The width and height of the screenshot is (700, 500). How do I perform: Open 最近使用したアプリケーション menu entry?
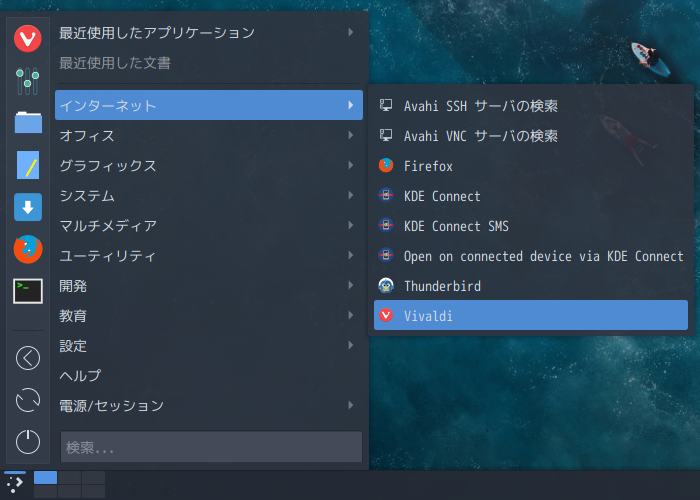click(x=209, y=33)
